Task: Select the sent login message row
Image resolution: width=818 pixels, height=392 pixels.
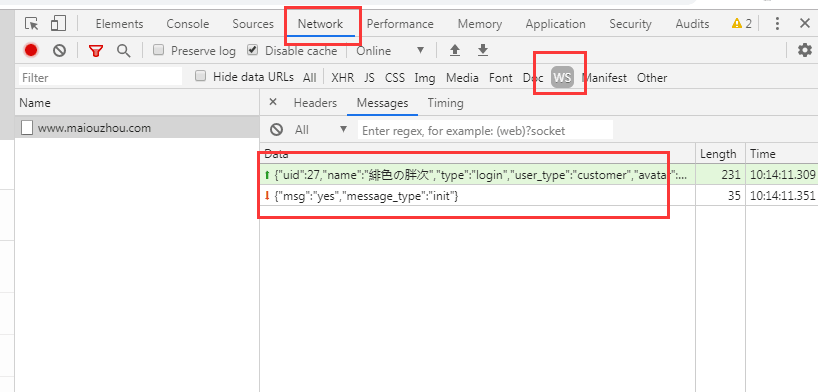Action: click(538, 175)
